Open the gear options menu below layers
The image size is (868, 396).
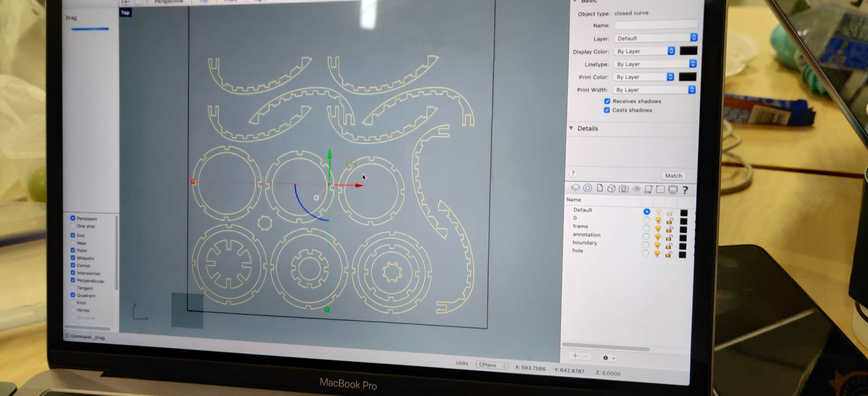(x=608, y=357)
